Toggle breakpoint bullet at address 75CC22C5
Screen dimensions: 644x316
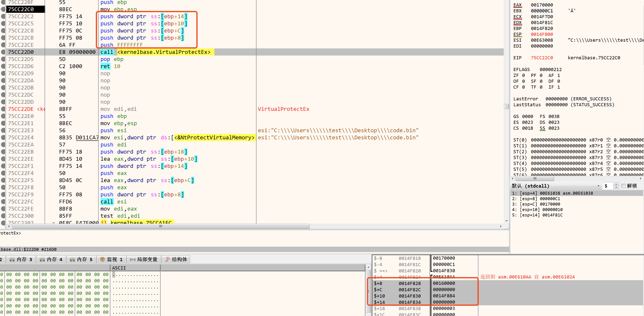coord(3,23)
